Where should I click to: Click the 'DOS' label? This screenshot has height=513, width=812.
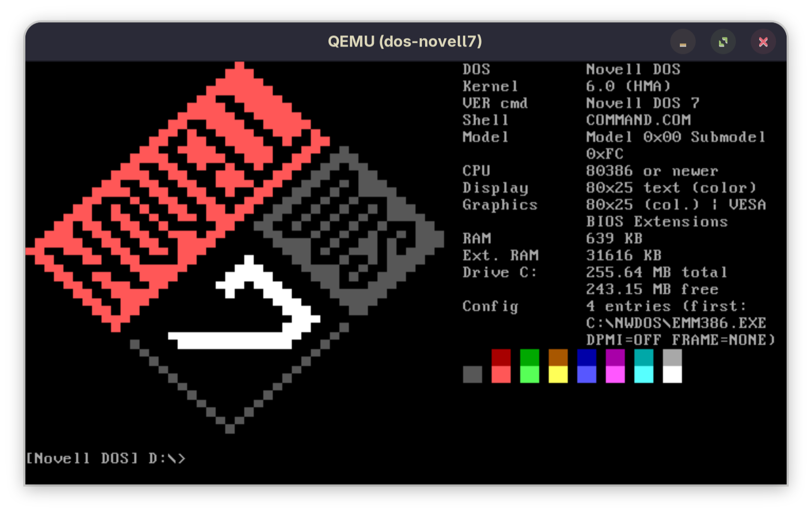[476, 69]
